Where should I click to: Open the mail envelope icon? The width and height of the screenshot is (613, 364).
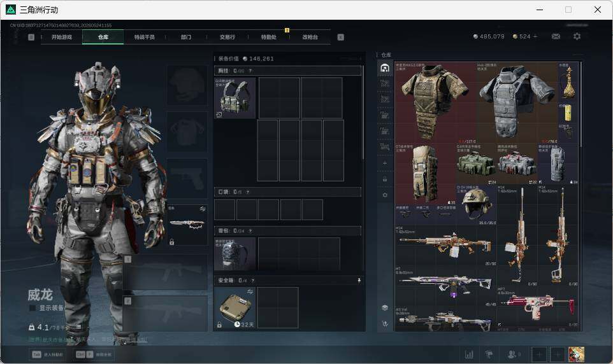point(556,36)
